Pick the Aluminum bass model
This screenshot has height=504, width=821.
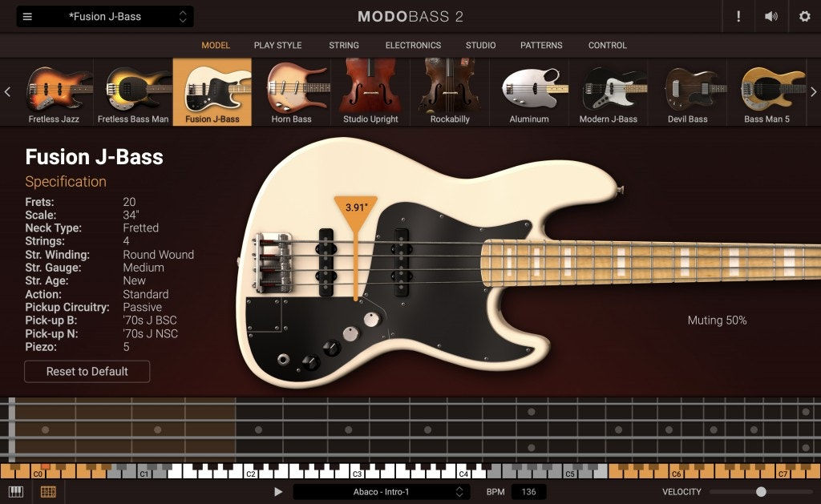tap(529, 92)
